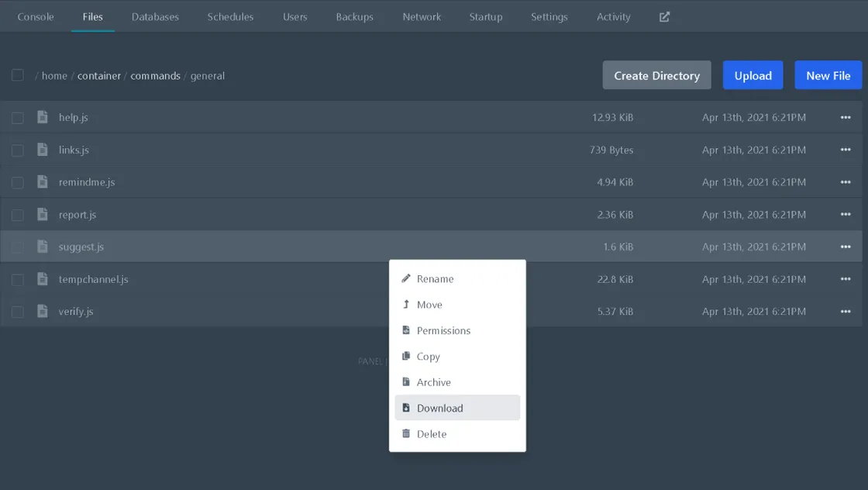Screen dimensions: 868x490
Task: Expand the options menu for verify.js
Action: [846, 311]
